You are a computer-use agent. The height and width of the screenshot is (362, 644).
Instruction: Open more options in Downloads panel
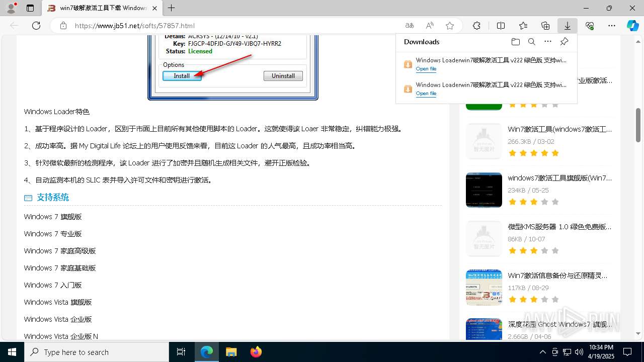pyautogui.click(x=548, y=42)
